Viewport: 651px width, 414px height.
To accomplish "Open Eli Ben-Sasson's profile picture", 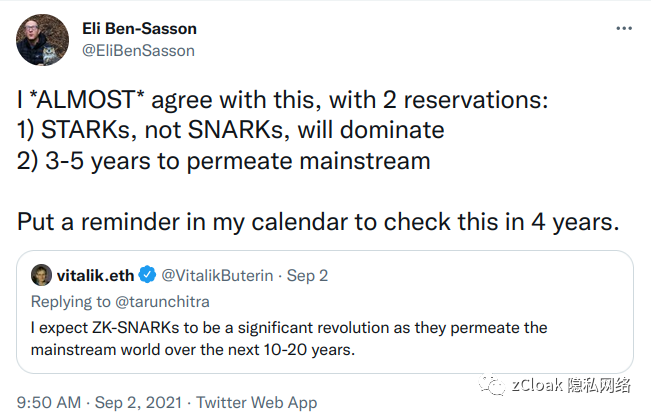I will [42, 40].
